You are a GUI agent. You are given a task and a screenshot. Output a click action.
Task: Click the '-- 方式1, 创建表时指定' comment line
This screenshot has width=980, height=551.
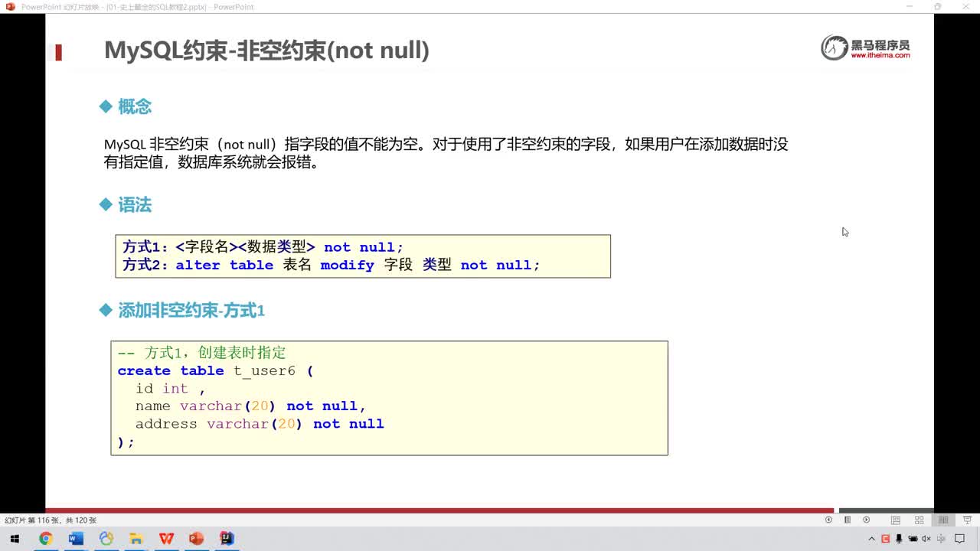[201, 353]
